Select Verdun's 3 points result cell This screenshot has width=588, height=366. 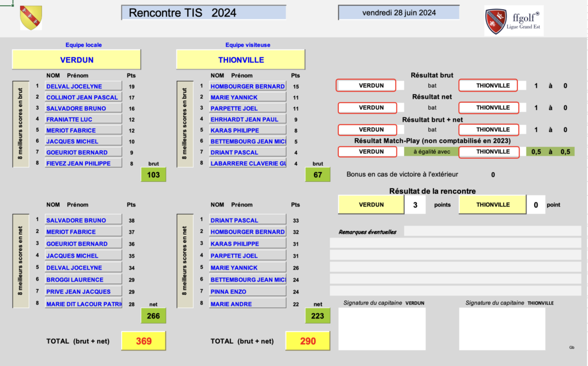tap(415, 205)
